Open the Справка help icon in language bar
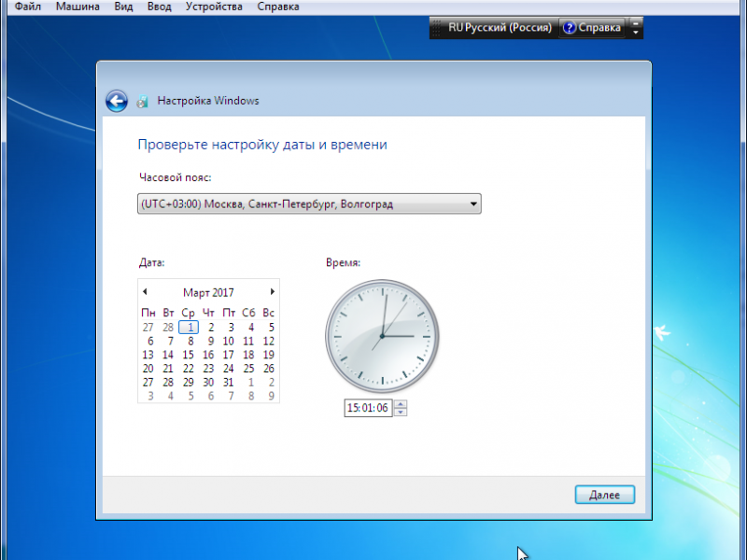 pyautogui.click(x=570, y=28)
